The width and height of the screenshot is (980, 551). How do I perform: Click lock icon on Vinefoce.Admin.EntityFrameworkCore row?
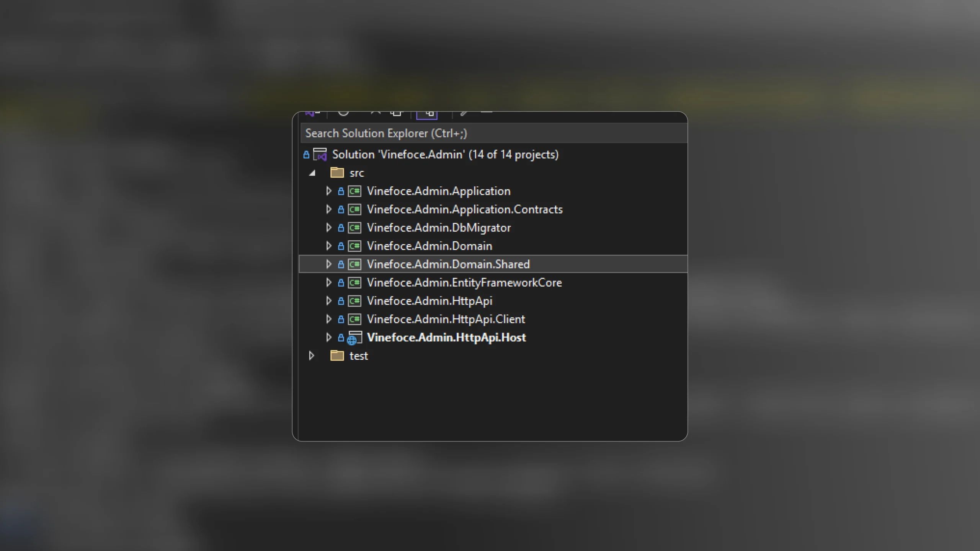pyautogui.click(x=341, y=283)
